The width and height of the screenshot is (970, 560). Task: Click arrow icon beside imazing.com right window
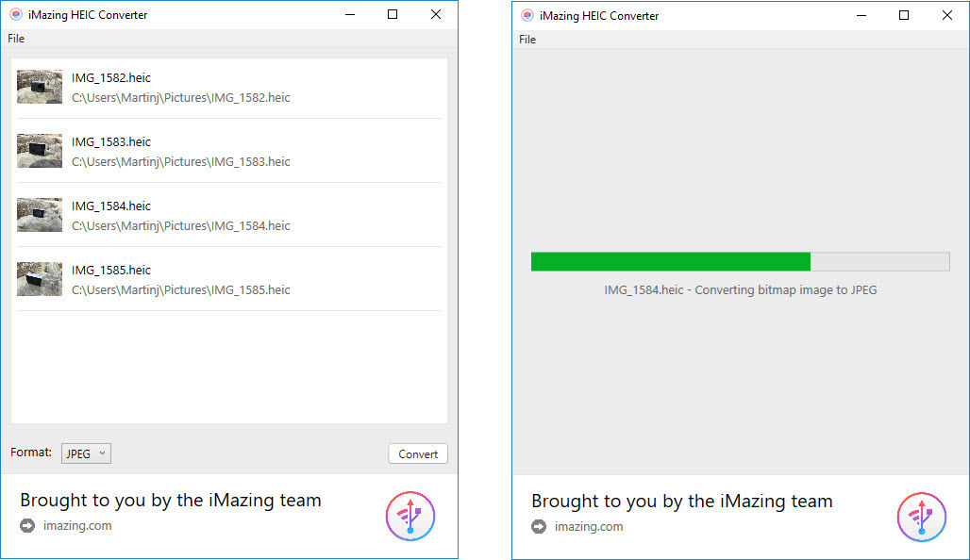(x=539, y=527)
